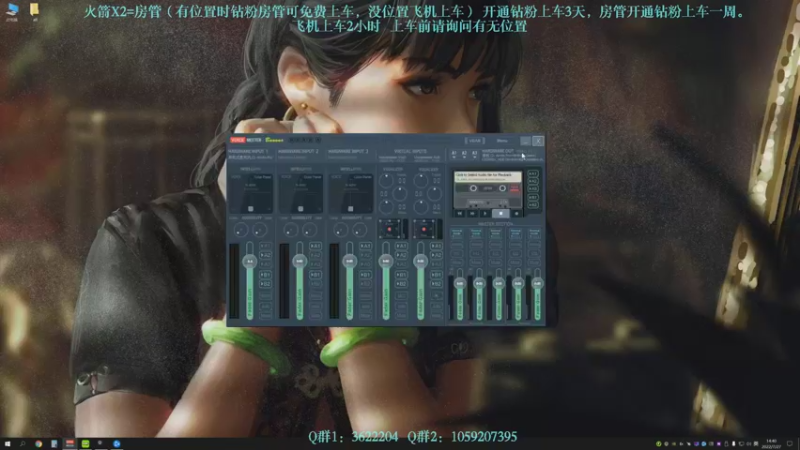Open the Voicemeeter Menu

point(502,140)
